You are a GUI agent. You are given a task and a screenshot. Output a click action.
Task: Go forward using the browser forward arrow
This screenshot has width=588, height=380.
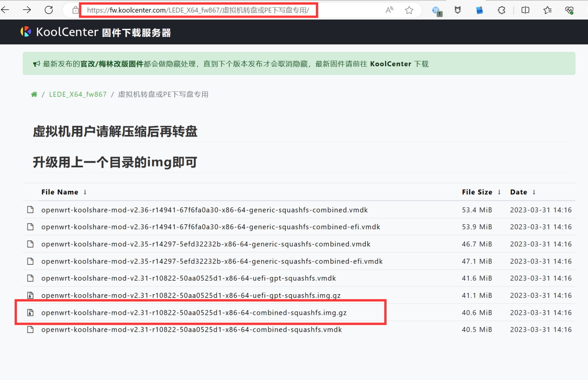pyautogui.click(x=27, y=10)
